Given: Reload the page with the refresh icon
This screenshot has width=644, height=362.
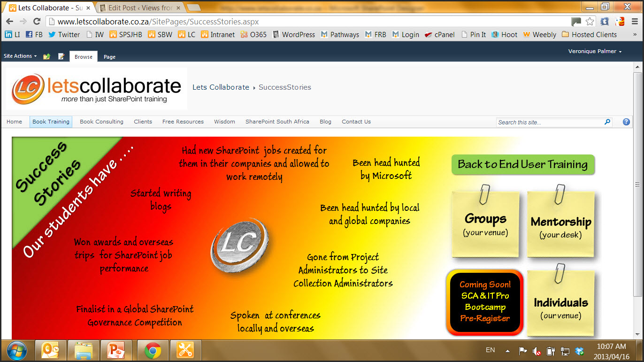Looking at the screenshot, I should pyautogui.click(x=37, y=22).
